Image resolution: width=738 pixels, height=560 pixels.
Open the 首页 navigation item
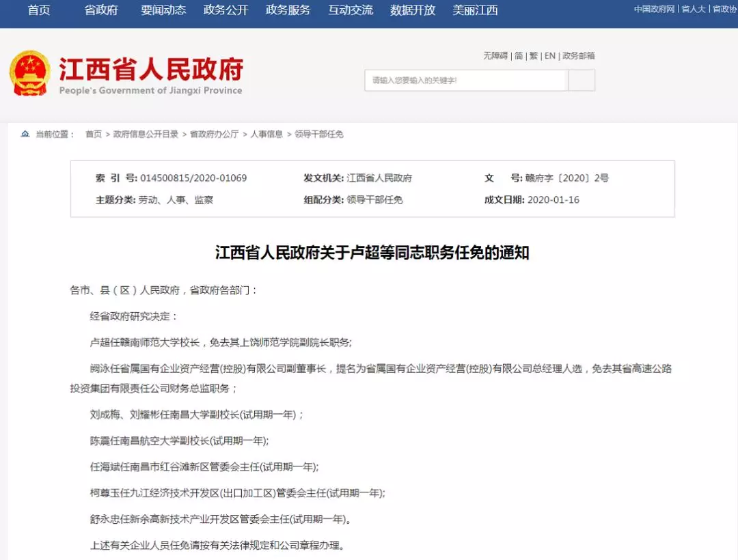[39, 12]
